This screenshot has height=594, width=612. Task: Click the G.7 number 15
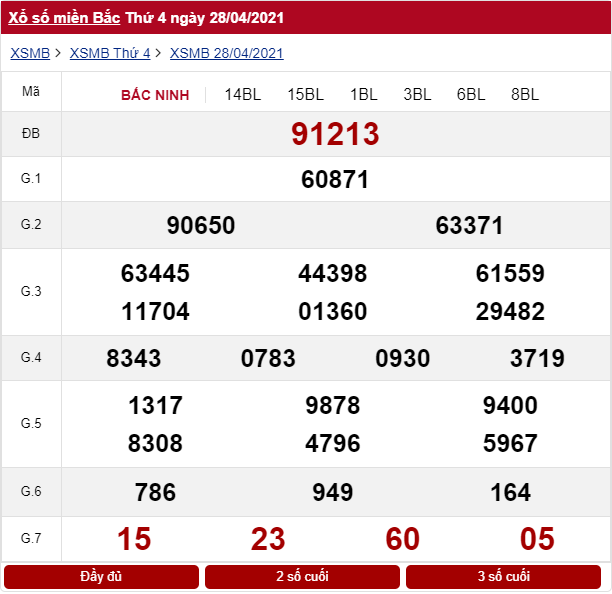click(134, 539)
